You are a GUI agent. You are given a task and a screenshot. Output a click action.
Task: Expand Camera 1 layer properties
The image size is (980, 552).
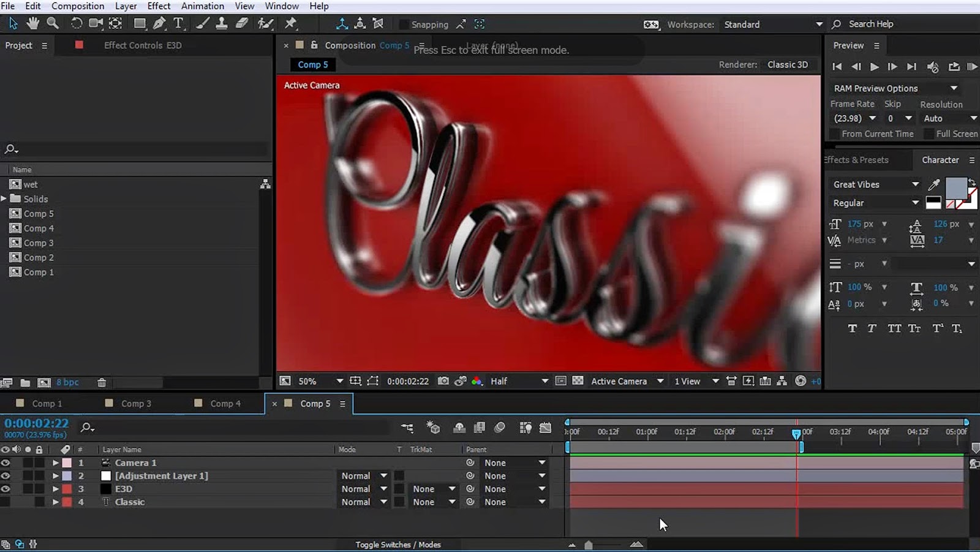55,463
